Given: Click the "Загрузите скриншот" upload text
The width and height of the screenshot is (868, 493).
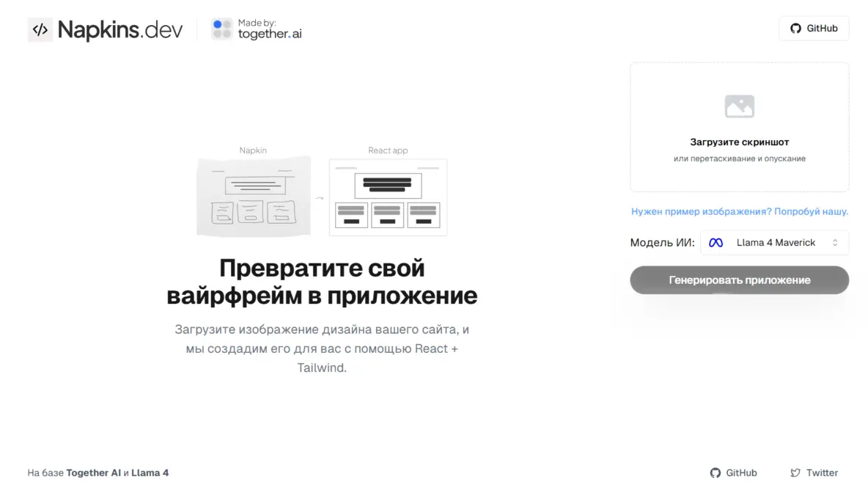Looking at the screenshot, I should point(739,142).
